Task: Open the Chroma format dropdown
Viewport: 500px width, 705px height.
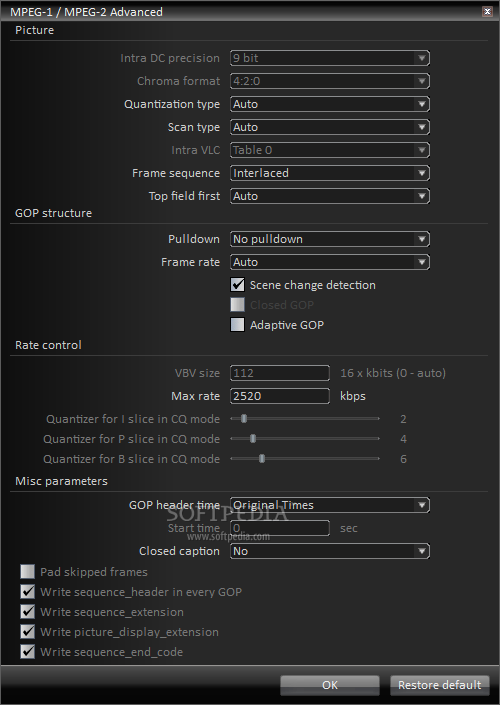Action: tap(330, 81)
